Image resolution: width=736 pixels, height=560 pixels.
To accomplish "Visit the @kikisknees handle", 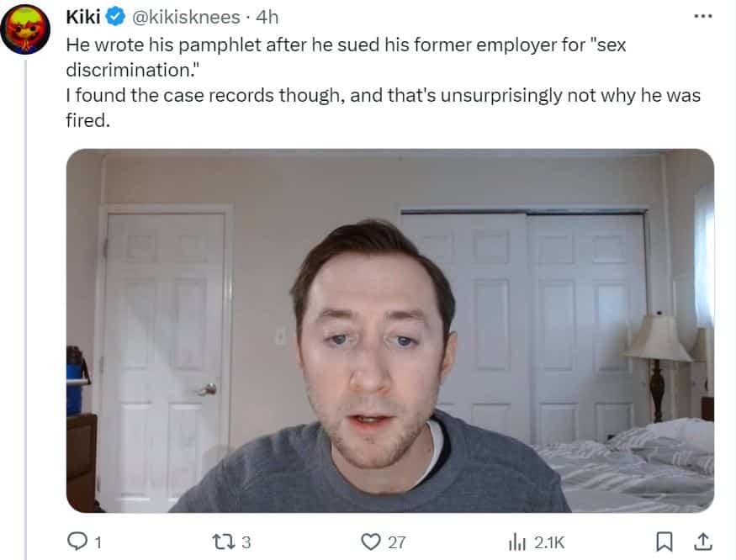I will (187, 18).
